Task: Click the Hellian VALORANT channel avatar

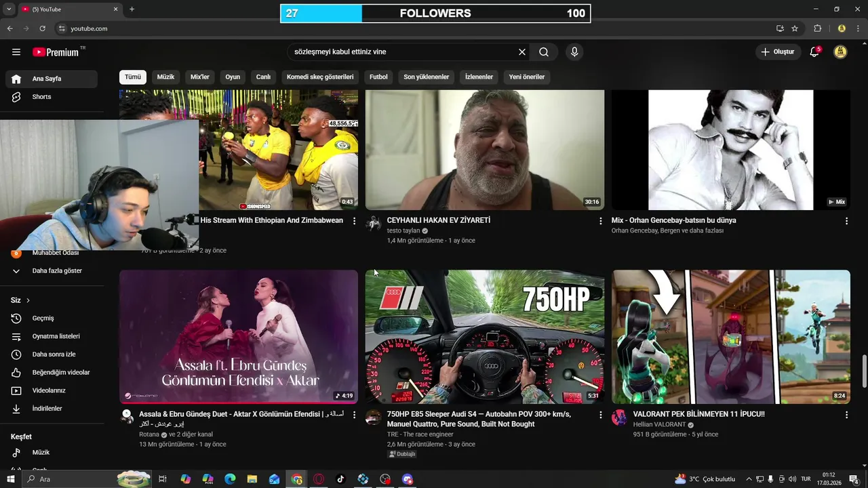Action: [619, 417]
